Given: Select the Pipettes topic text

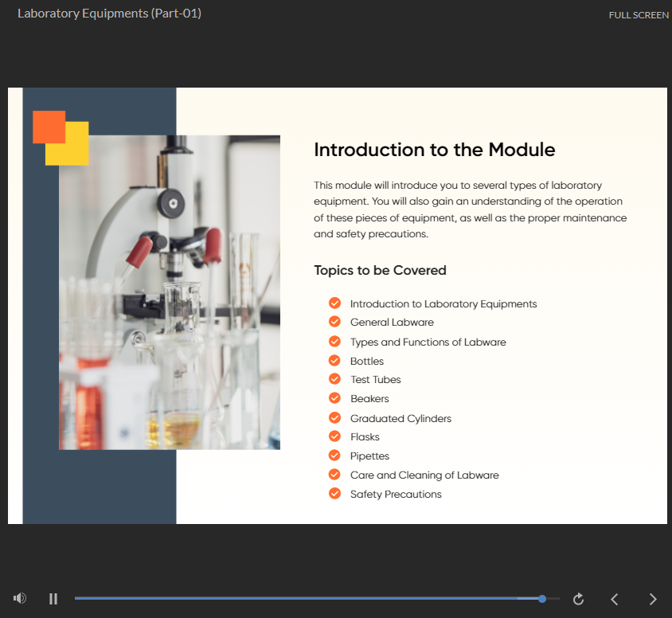Looking at the screenshot, I should point(369,456).
